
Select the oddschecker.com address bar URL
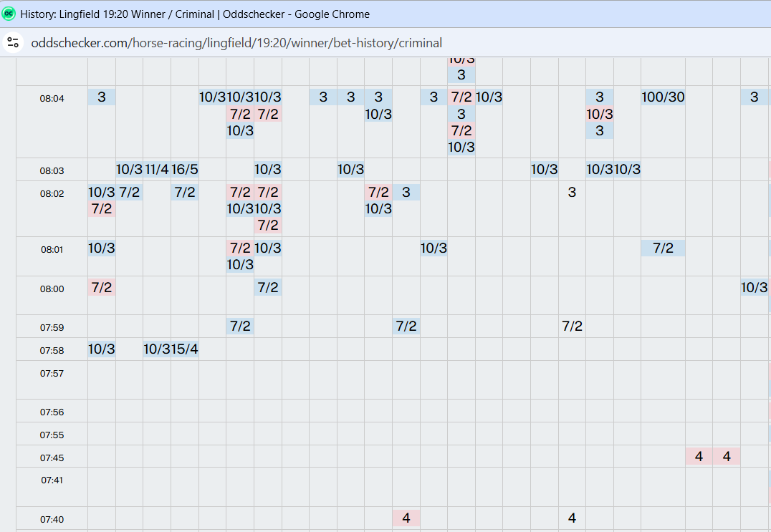click(x=236, y=43)
